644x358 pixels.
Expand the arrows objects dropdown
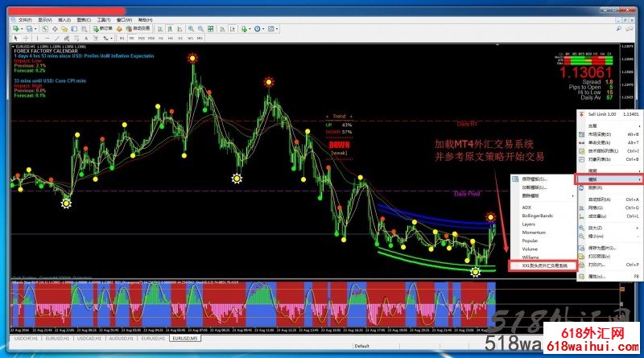[x=111, y=38]
